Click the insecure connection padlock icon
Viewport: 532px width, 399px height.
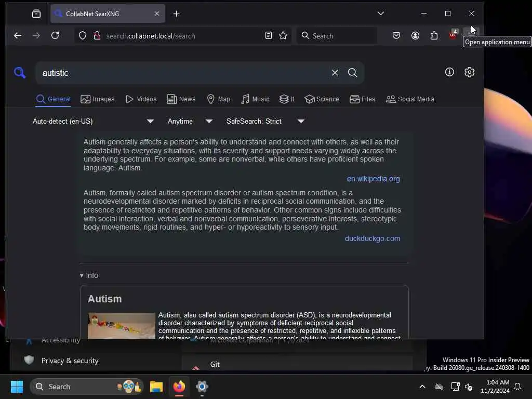coord(97,36)
